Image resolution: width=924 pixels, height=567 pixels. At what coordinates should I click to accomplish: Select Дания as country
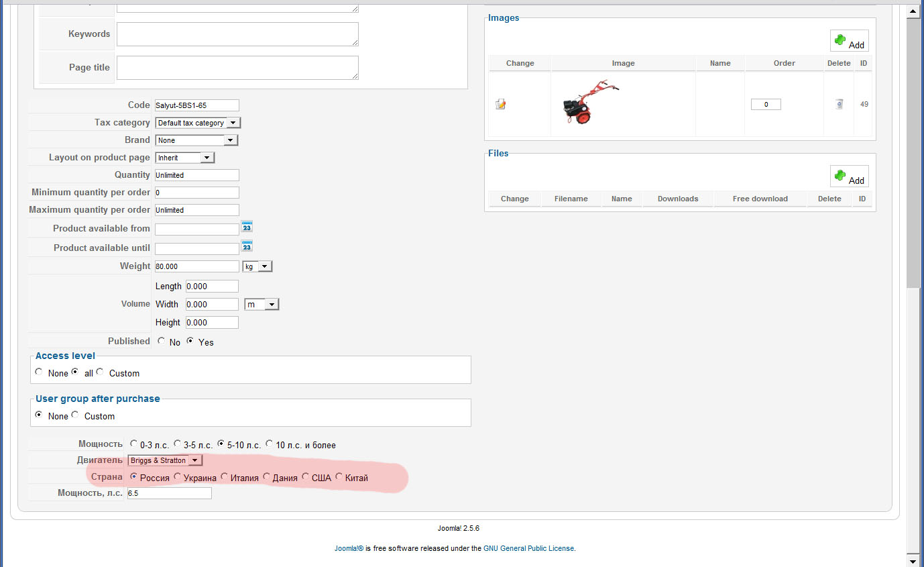pyautogui.click(x=266, y=476)
